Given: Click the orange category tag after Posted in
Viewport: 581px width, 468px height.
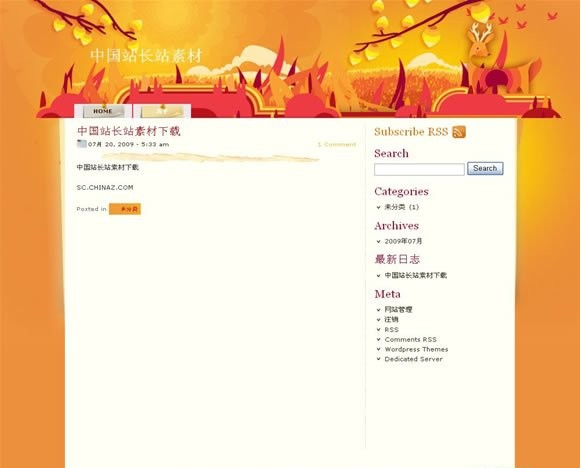Looking at the screenshot, I should tap(125, 209).
